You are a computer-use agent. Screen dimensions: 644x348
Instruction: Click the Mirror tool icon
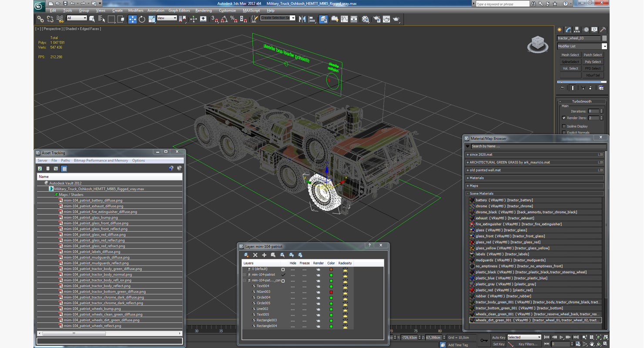point(302,19)
